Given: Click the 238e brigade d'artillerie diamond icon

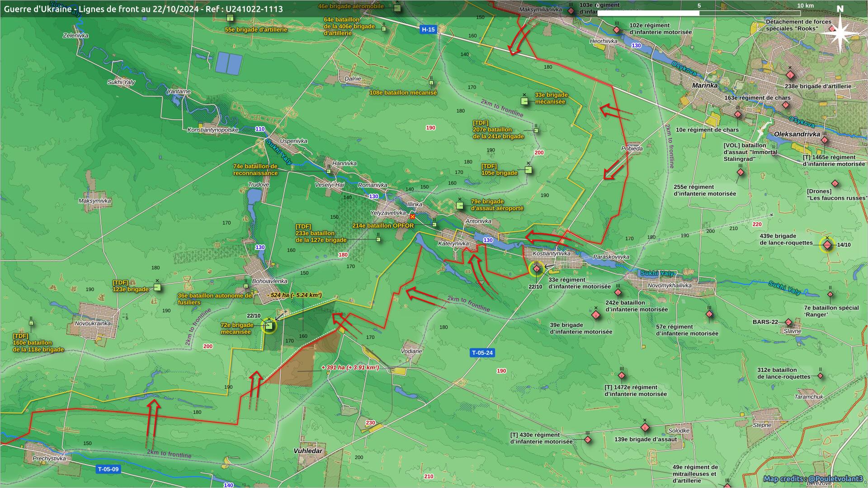Looking at the screenshot, I should [x=790, y=75].
